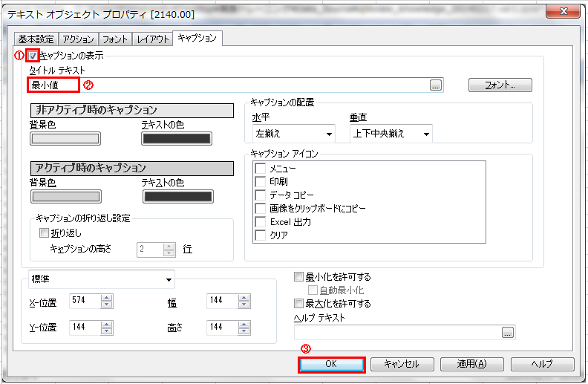Open the 水平 alignment dropdown

(293, 134)
